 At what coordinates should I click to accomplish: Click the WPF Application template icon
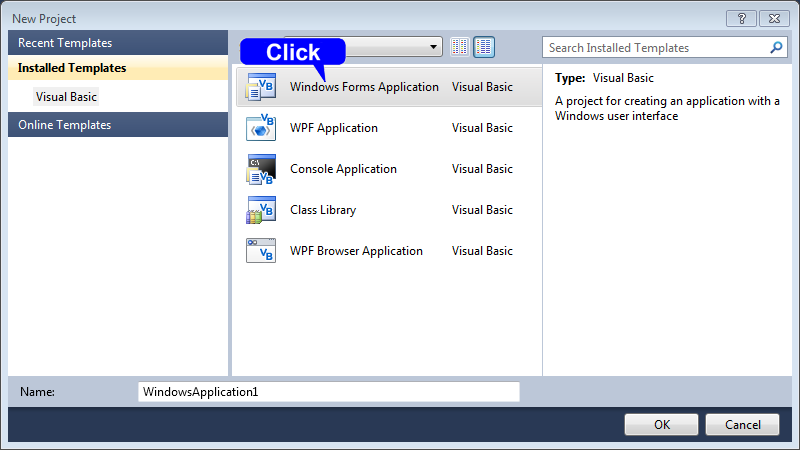coord(261,128)
